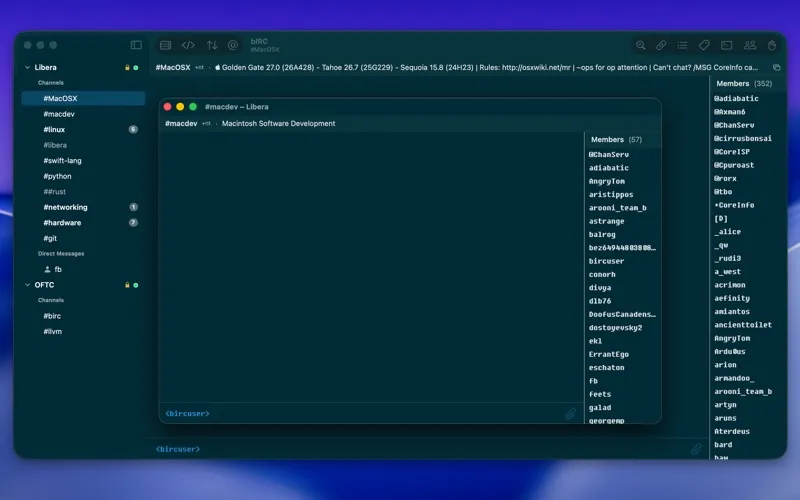Select bircuser in #macdev members list
800x500 pixels.
pyautogui.click(x=606, y=261)
